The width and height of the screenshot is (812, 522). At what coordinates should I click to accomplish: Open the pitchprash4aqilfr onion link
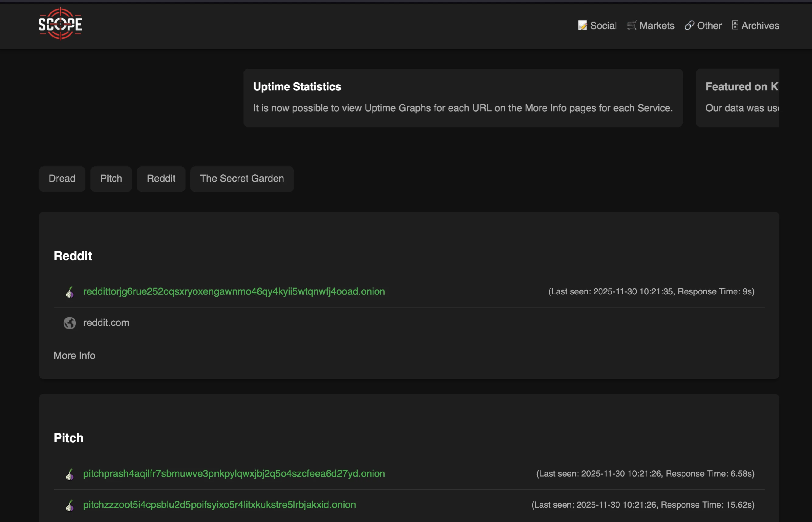pos(234,474)
